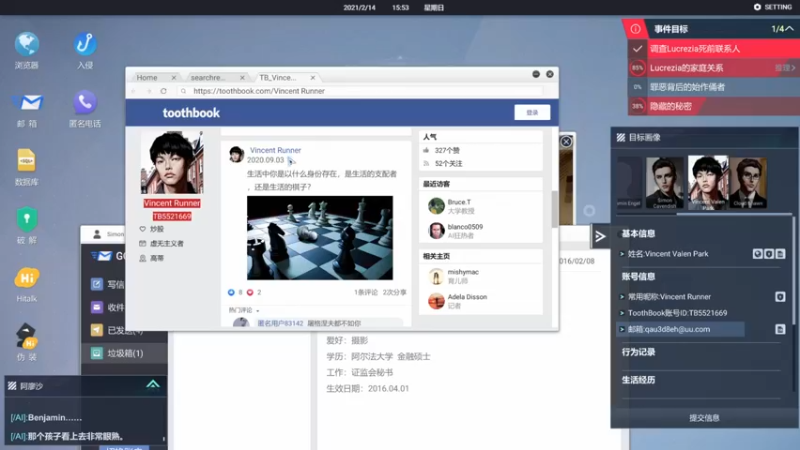Collapse side panel with the > arrow
This screenshot has height=450, width=800.
point(600,236)
